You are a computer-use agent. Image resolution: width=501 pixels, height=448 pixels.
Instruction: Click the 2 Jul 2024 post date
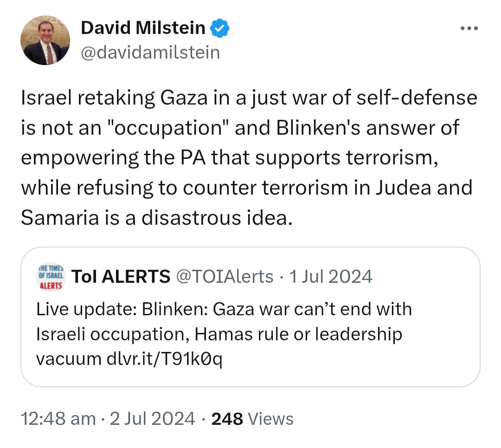pos(153,419)
